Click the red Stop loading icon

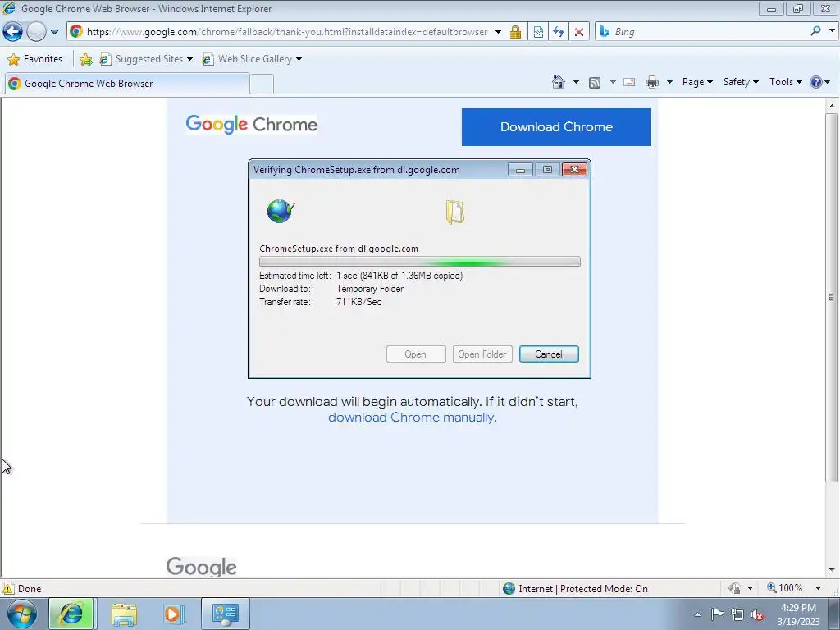tap(579, 32)
